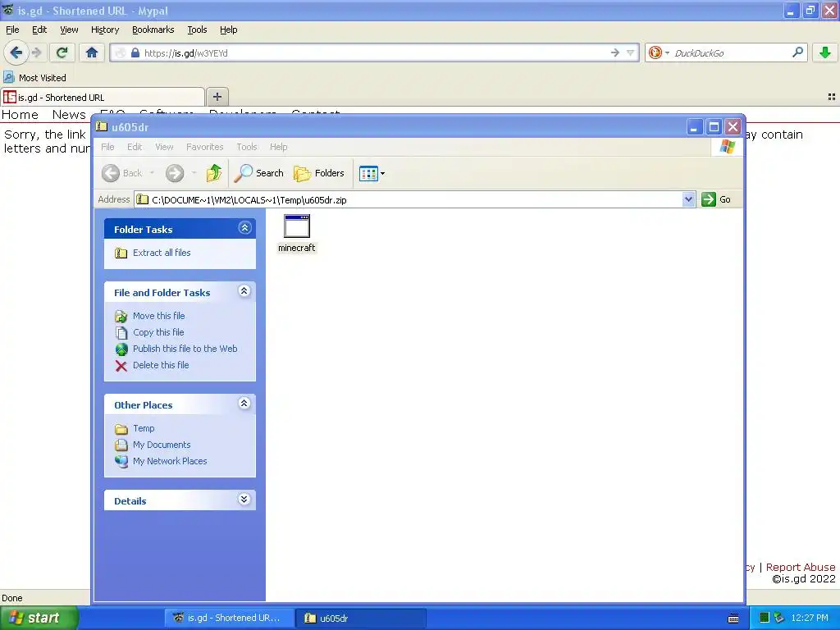Collapse the Other Places panel
This screenshot has width=840, height=630.
244,404
